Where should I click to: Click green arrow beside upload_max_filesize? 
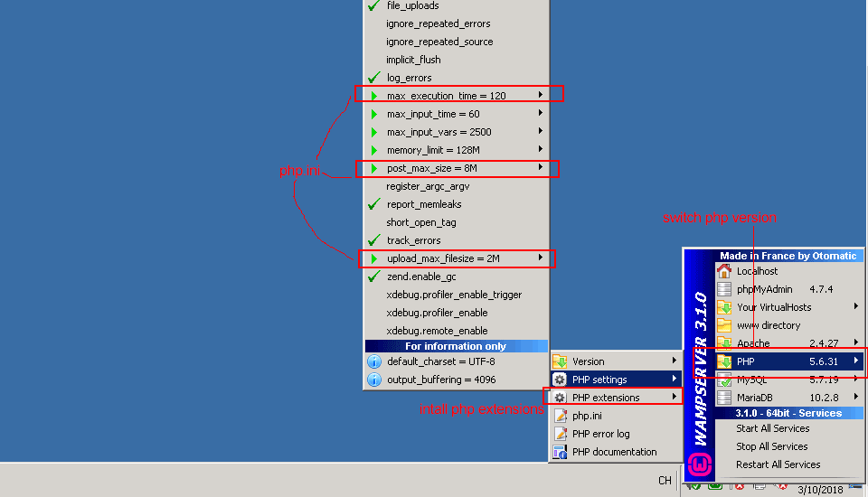point(374,258)
